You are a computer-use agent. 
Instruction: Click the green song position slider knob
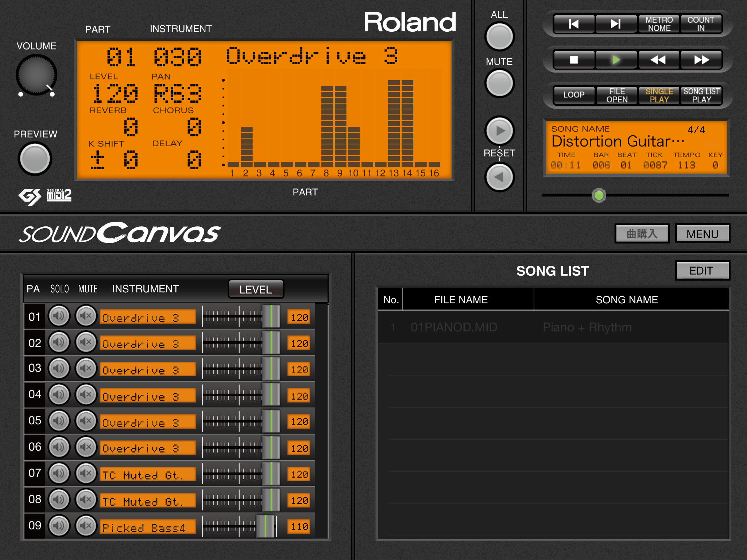point(599,195)
